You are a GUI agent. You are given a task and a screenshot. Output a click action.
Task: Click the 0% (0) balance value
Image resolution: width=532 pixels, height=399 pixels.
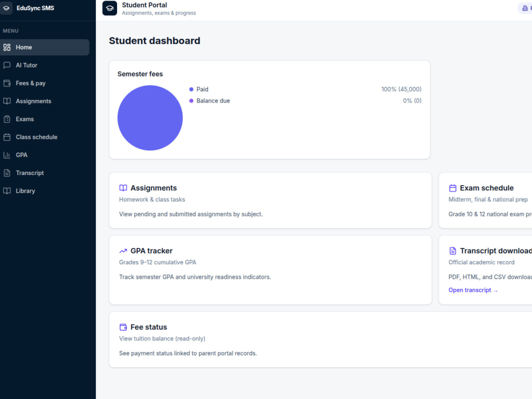click(412, 101)
